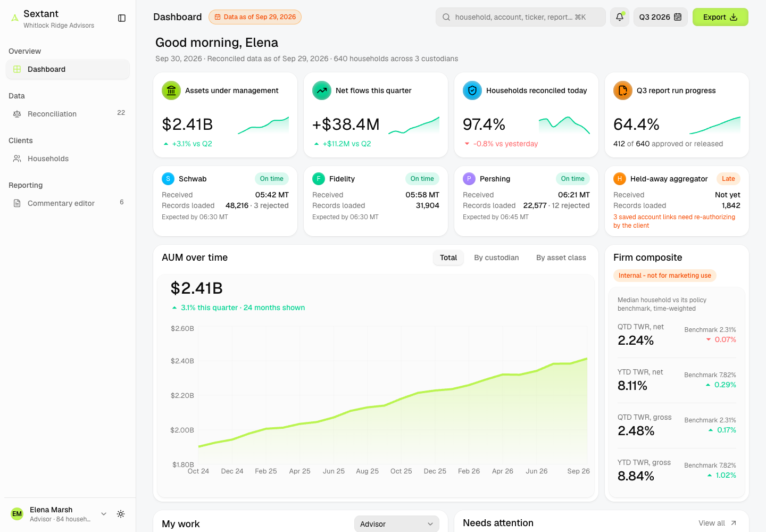Open the Advisor dropdown in My work
The height and width of the screenshot is (532, 766).
click(397, 524)
